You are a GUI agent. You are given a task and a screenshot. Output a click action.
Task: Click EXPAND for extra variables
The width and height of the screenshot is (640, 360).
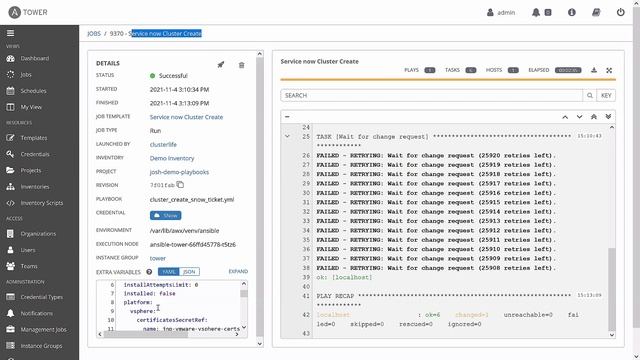[x=238, y=271]
